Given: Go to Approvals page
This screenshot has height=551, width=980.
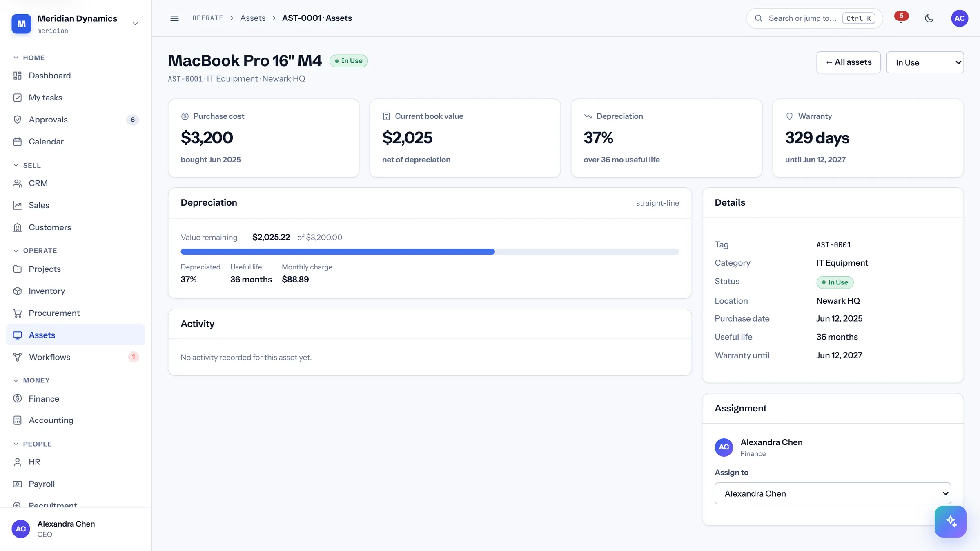Looking at the screenshot, I should [76, 120].
